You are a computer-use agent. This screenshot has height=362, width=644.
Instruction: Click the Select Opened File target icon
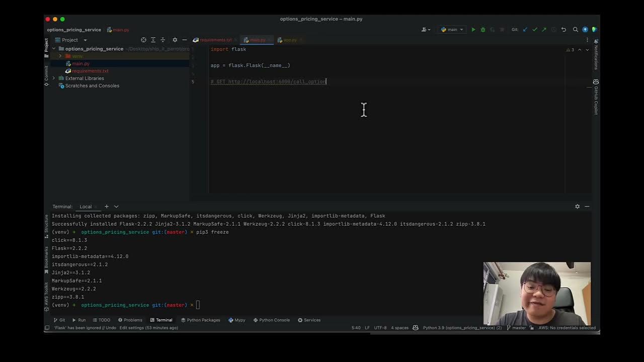tap(143, 40)
